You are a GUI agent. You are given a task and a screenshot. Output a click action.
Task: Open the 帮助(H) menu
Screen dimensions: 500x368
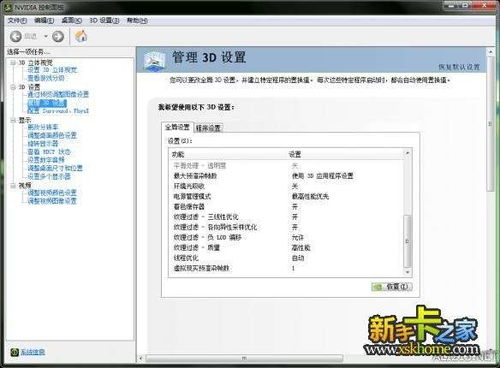pyautogui.click(x=137, y=21)
